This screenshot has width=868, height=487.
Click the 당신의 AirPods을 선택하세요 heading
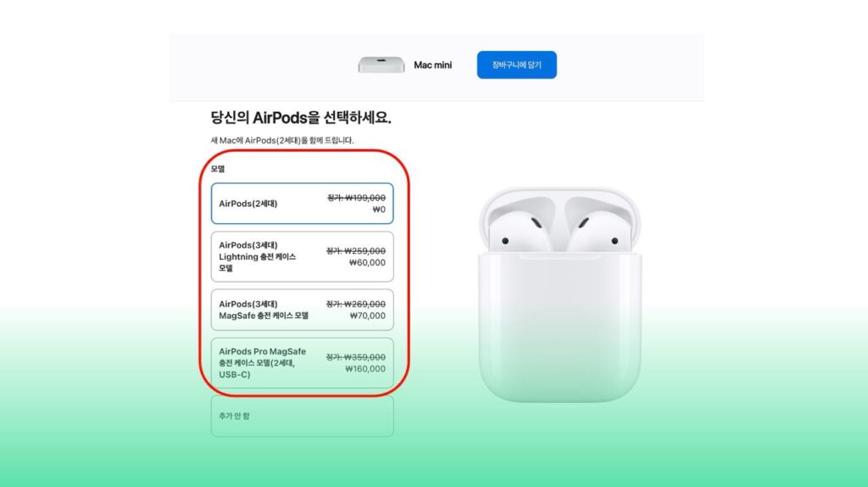click(301, 118)
